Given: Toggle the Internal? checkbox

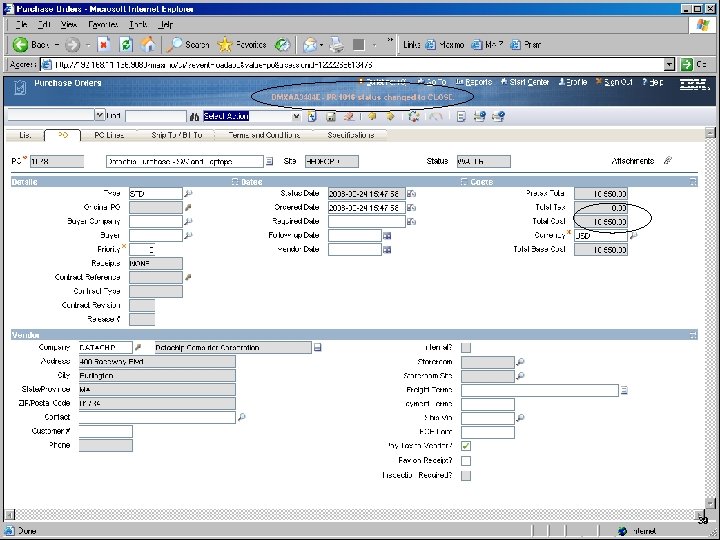Looking at the screenshot, I should tap(466, 348).
